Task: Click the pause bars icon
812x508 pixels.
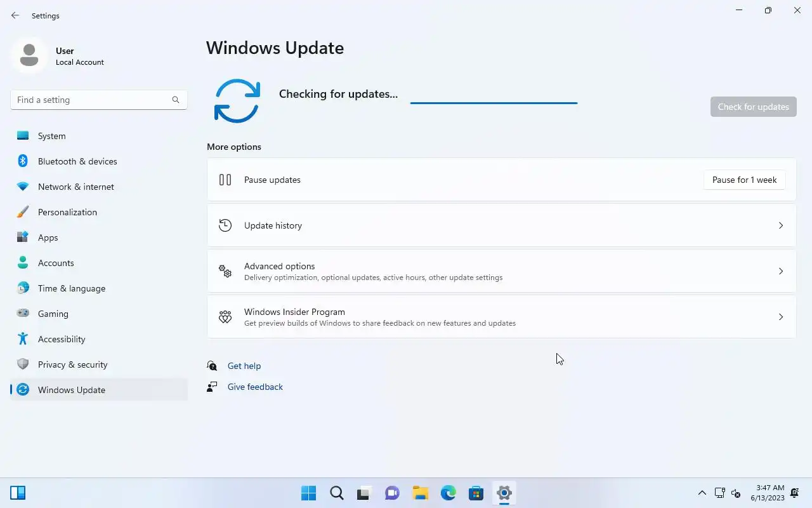Action: (225, 180)
